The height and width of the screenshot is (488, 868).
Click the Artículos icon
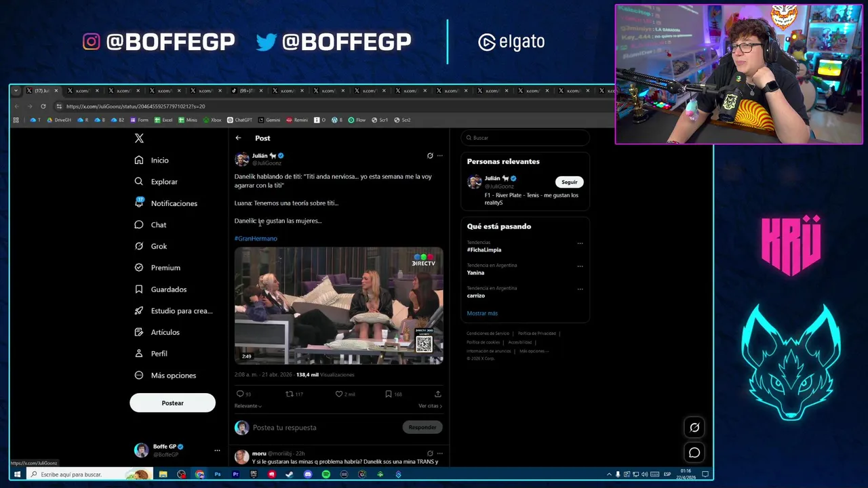[139, 332]
